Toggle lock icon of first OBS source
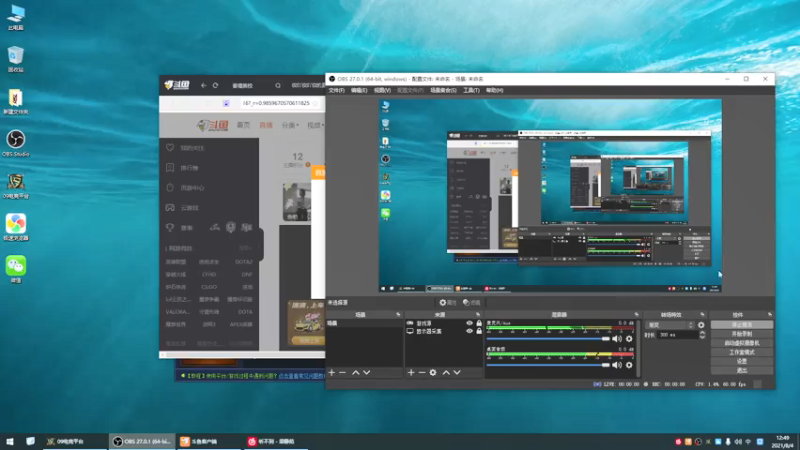The image size is (800, 450). 479,323
